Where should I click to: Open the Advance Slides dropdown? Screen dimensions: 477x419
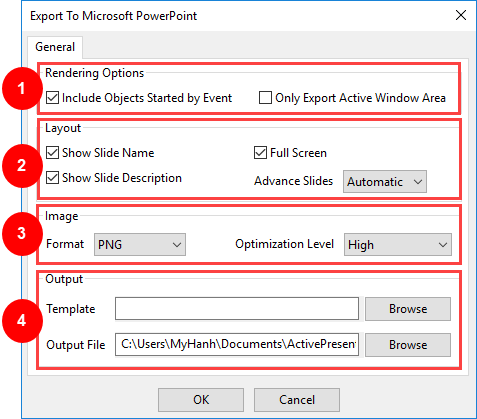pos(385,182)
